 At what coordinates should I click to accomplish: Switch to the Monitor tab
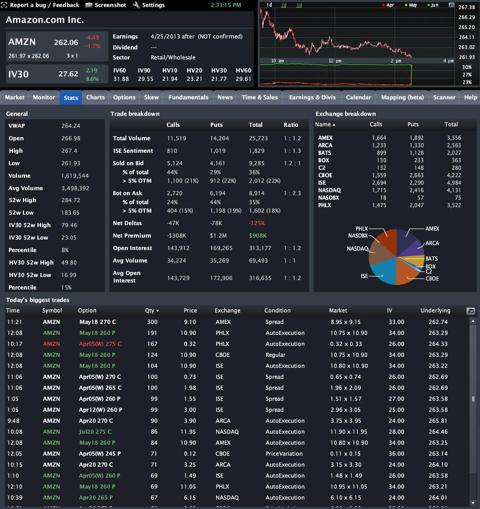click(44, 97)
